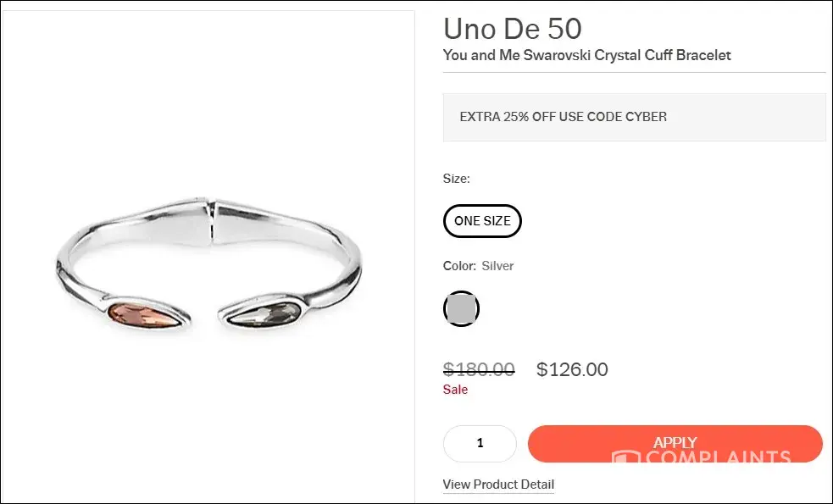Click the Complaints shield logo icon
Viewport: 833px width, 504px height.
(625, 457)
